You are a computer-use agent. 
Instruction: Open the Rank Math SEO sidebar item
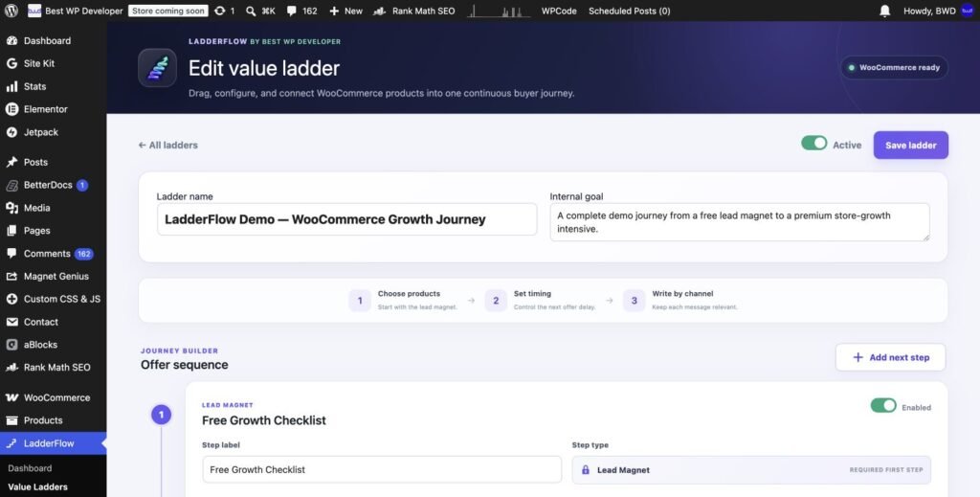tap(54, 367)
